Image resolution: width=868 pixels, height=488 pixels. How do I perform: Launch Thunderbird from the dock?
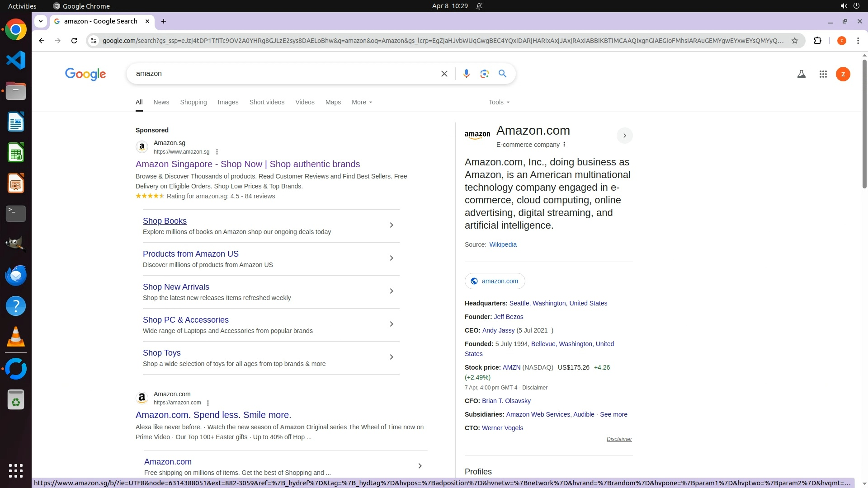[x=16, y=275]
